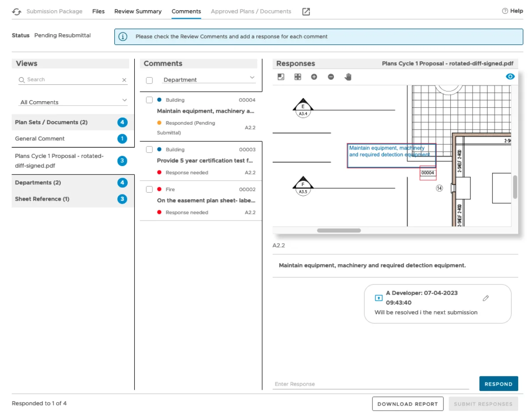Image resolution: width=532 pixels, height=415 pixels.
Task: Edit the developer response with pencil icon
Action: 485,298
